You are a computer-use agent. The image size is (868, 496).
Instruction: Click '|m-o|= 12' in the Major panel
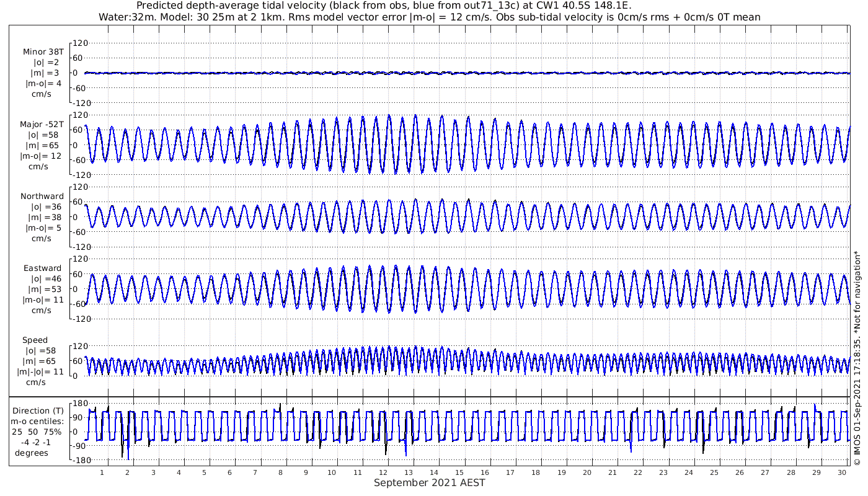click(41, 156)
